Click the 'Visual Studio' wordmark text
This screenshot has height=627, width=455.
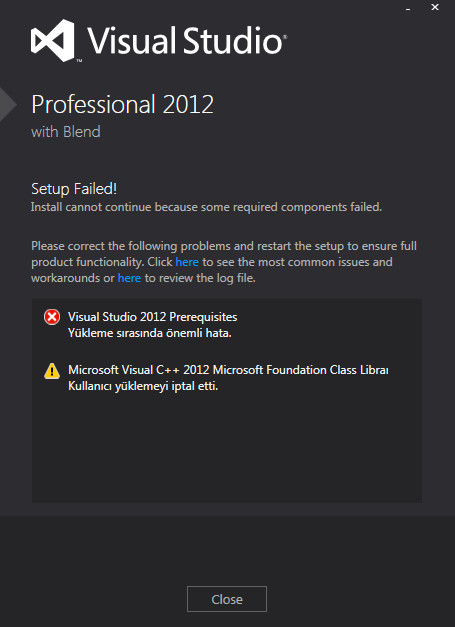coord(187,40)
